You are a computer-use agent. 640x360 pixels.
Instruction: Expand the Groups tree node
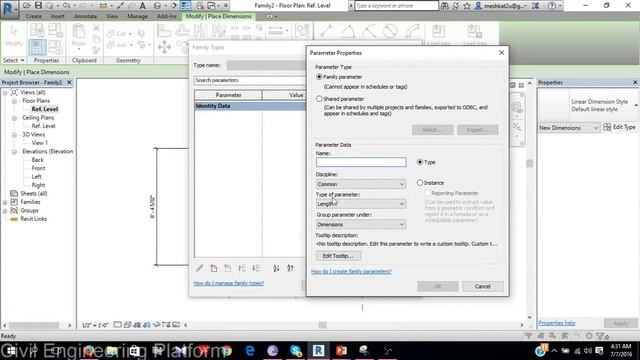click(5, 211)
